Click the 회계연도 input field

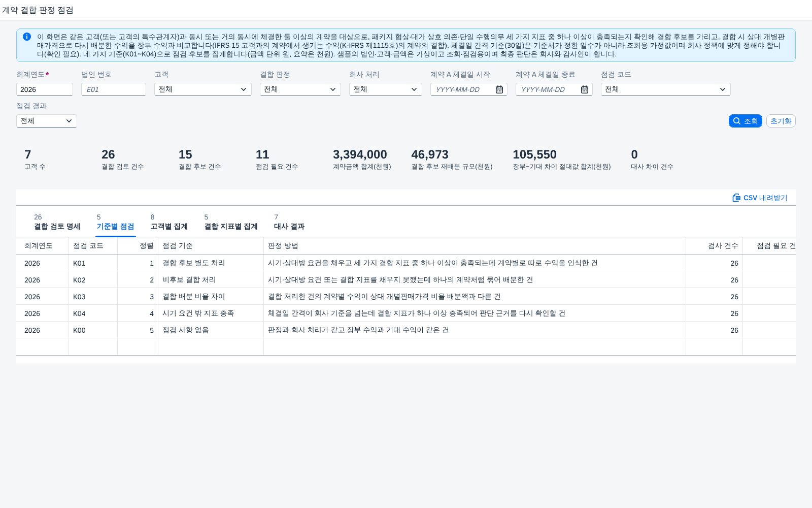point(45,89)
